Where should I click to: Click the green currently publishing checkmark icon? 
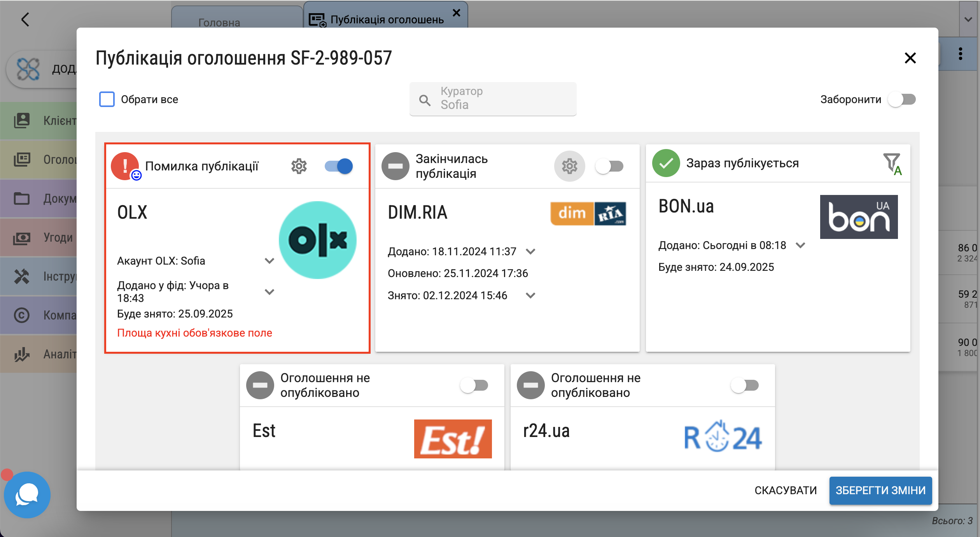pyautogui.click(x=666, y=163)
